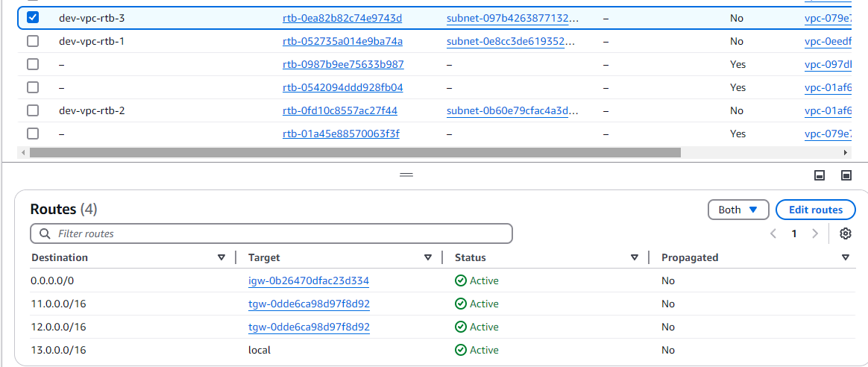Sort routes by Destination column arrow
Image resolution: width=868 pixels, height=367 pixels.
(221, 257)
